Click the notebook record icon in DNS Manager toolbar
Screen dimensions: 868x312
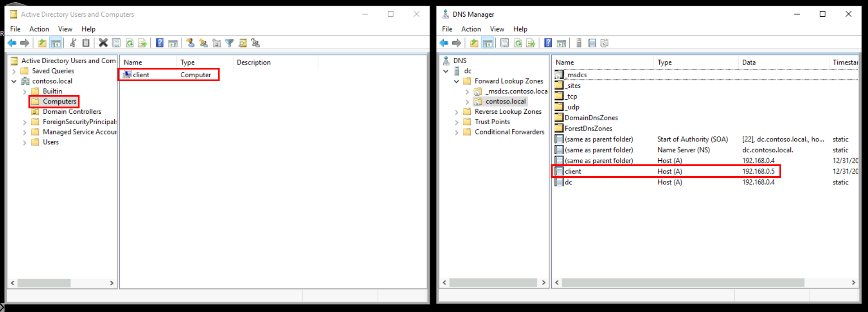(592, 43)
